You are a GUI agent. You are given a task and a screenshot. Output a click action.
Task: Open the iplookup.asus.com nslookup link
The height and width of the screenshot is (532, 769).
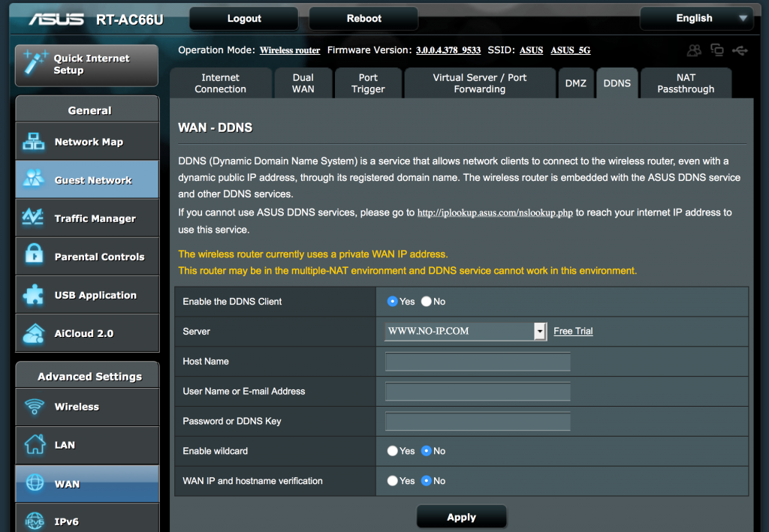point(495,212)
